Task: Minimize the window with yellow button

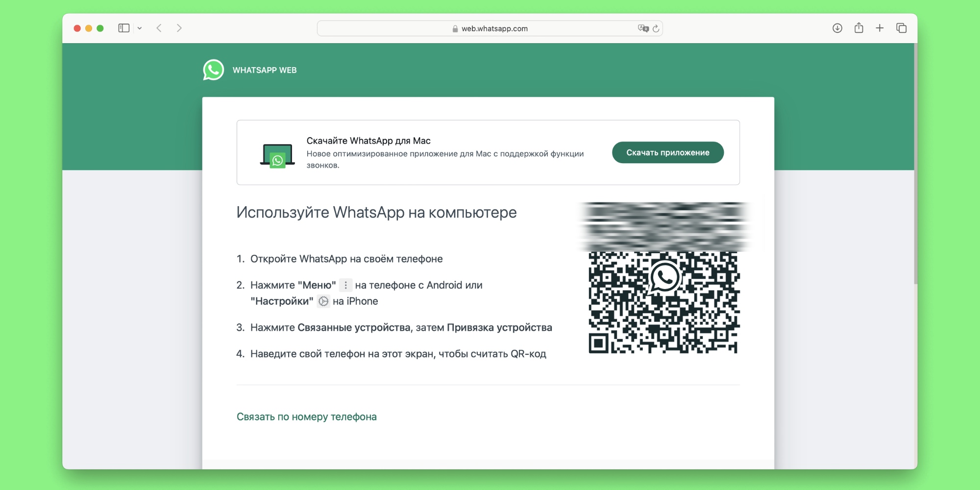Action: [89, 28]
